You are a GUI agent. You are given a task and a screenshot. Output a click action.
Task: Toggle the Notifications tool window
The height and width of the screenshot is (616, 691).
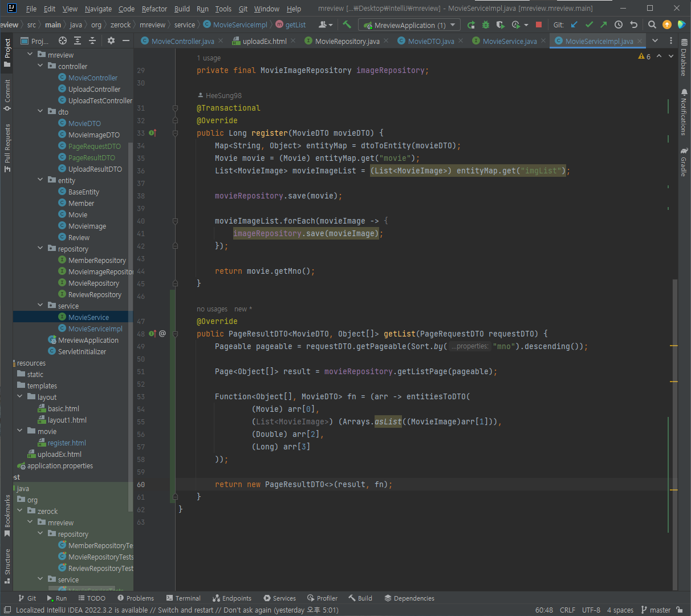[x=684, y=112]
